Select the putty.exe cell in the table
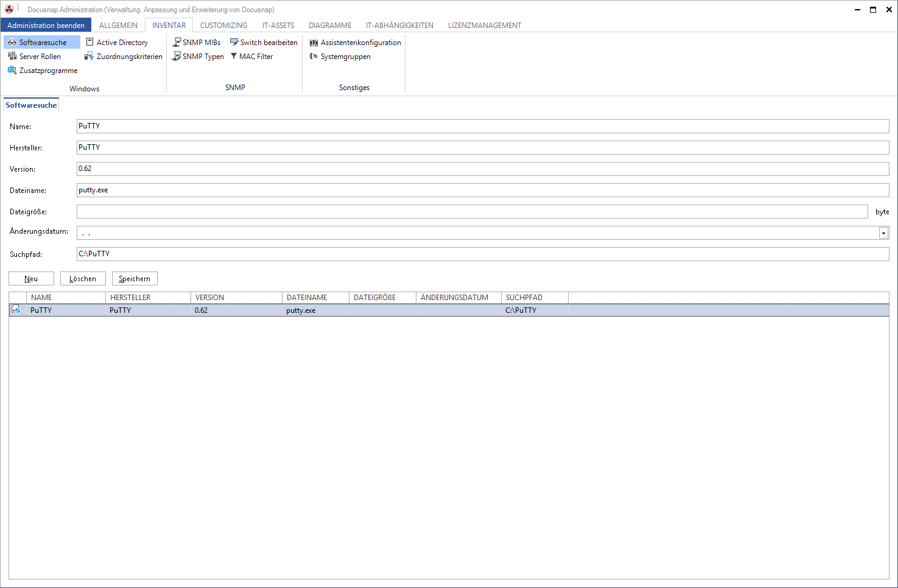This screenshot has width=898, height=588. (x=315, y=310)
